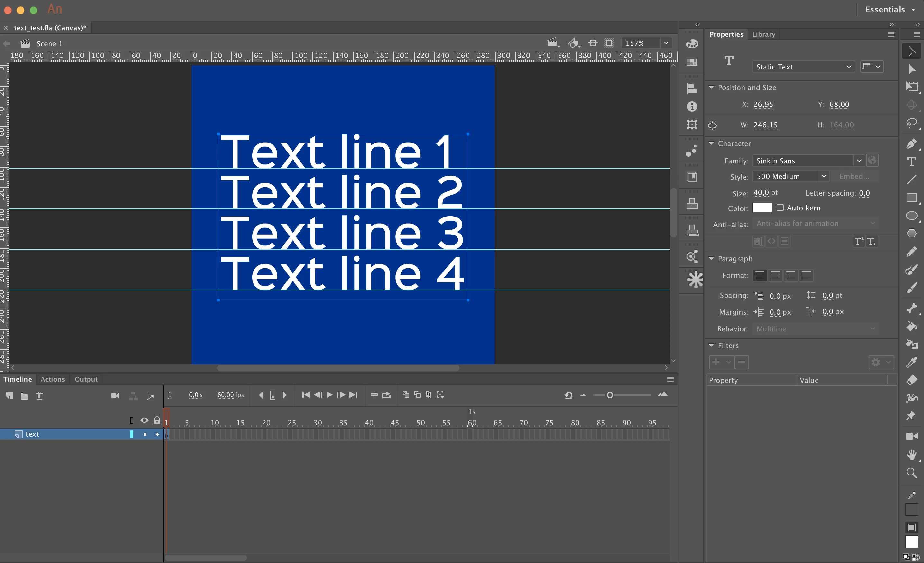The image size is (924, 563).
Task: Click the Scene 1 breadcrumb
Action: click(49, 44)
